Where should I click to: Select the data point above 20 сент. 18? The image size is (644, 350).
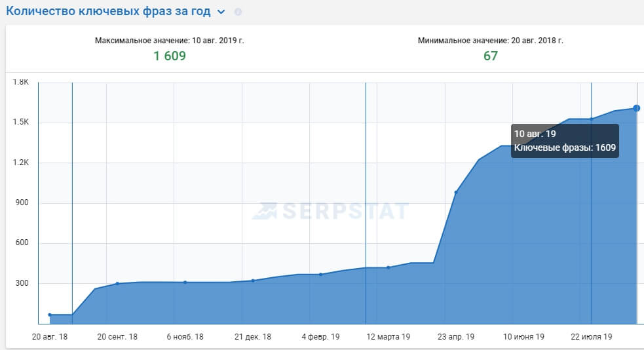[117, 283]
